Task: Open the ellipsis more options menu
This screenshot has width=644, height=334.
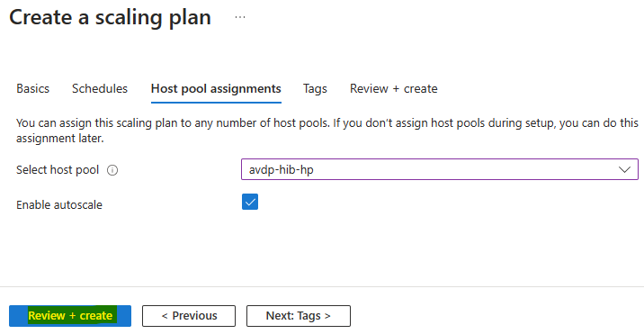Action: pos(240,17)
